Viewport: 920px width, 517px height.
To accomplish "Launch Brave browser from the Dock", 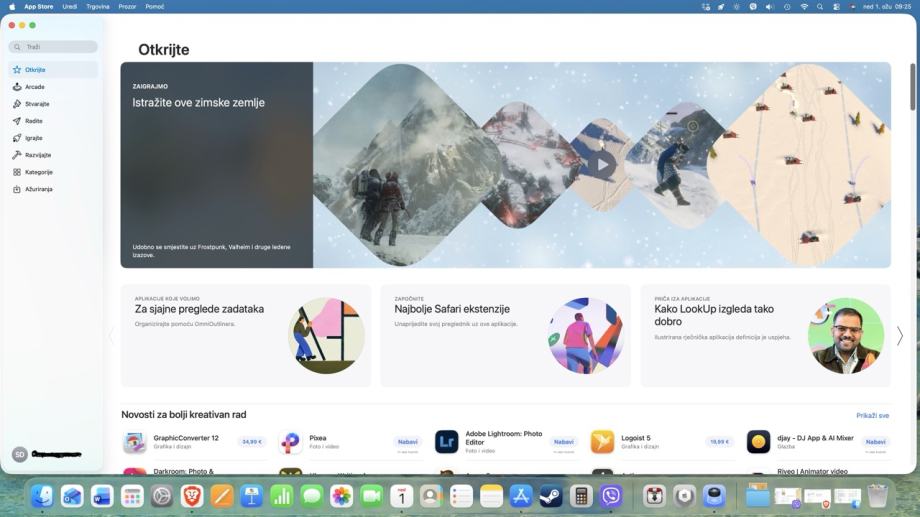I will (x=192, y=496).
